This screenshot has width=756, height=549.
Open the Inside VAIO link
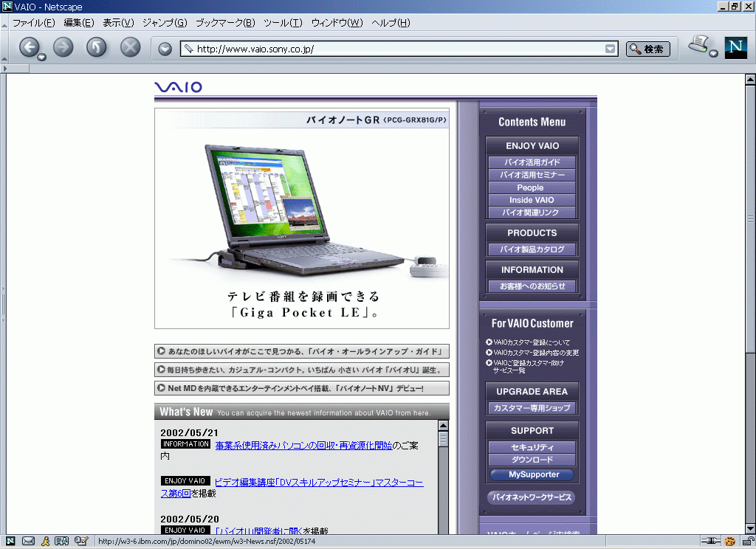(x=532, y=200)
